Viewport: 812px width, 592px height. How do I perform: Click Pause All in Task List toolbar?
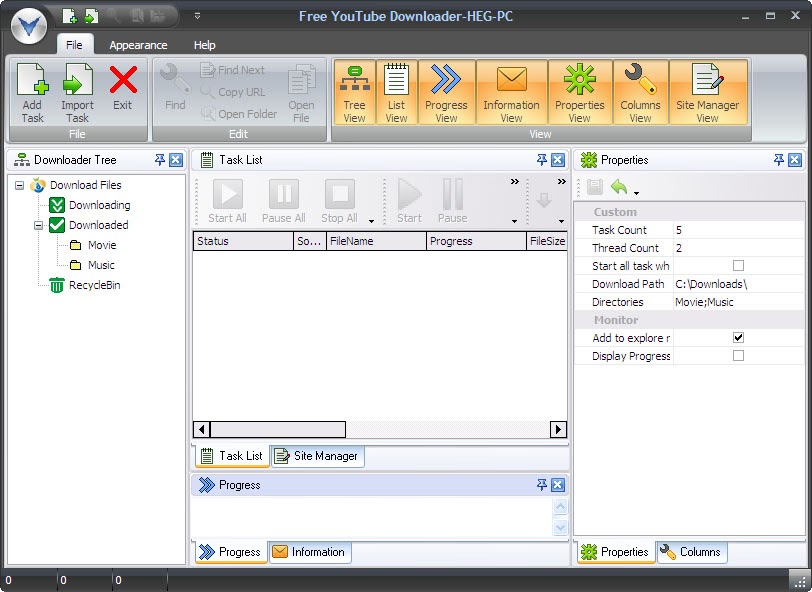coord(284,201)
